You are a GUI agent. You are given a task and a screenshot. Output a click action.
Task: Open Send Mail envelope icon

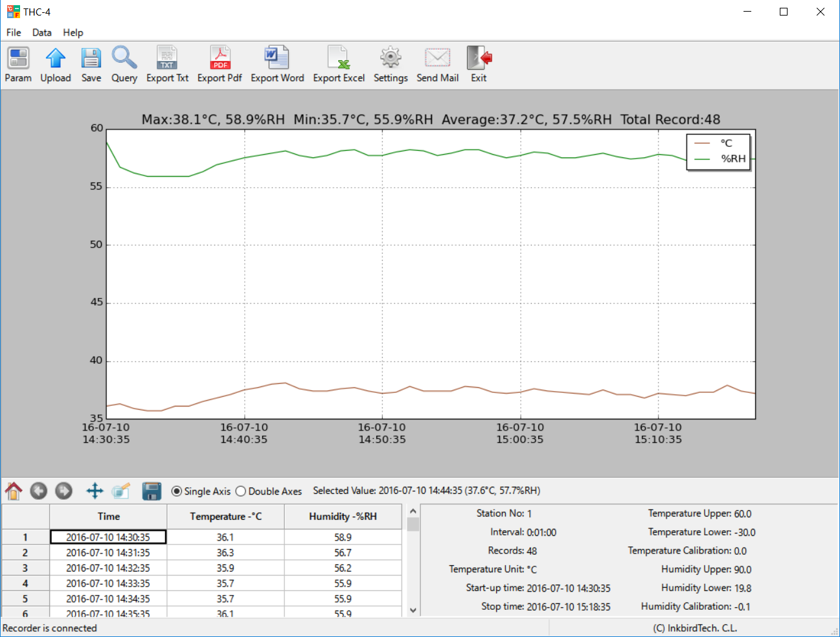(x=437, y=58)
